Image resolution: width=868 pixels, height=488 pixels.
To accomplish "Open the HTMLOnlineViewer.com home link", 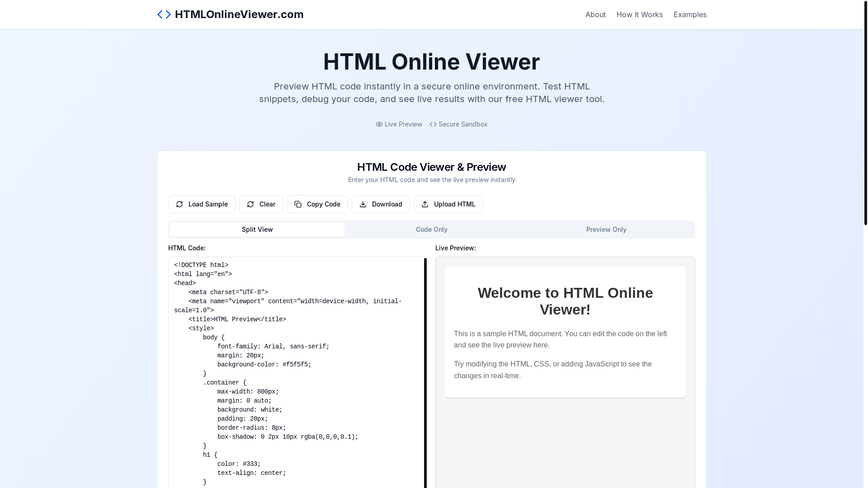I will point(230,14).
